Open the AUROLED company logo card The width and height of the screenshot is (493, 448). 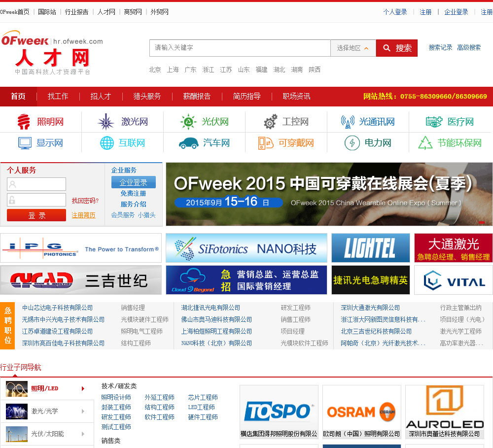click(444, 412)
